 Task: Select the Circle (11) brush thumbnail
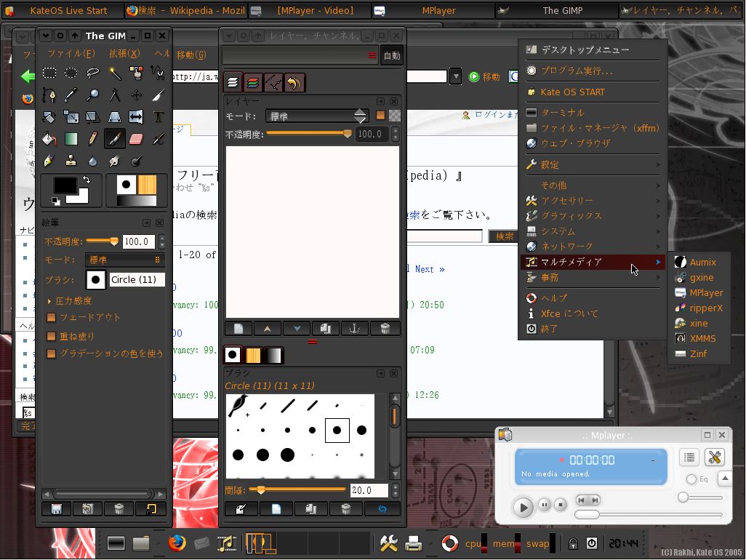pyautogui.click(x=337, y=431)
